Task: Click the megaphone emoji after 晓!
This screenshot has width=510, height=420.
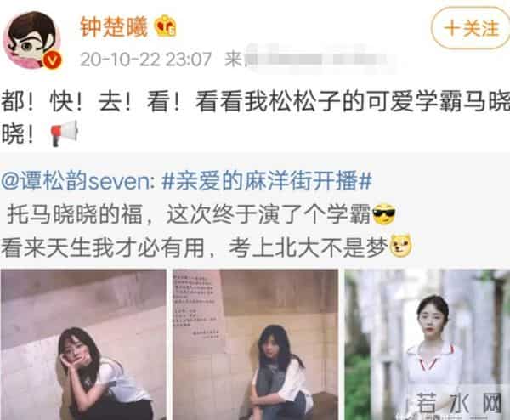Action: [65, 133]
